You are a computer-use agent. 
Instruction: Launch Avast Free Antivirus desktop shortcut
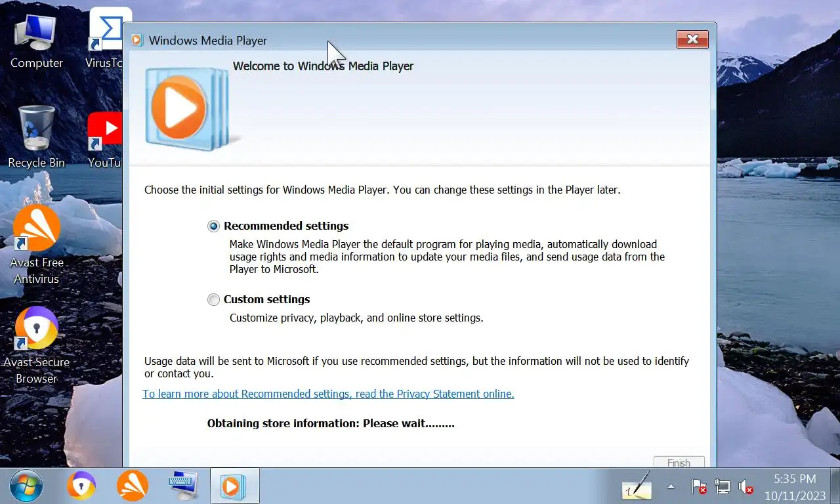(x=37, y=244)
